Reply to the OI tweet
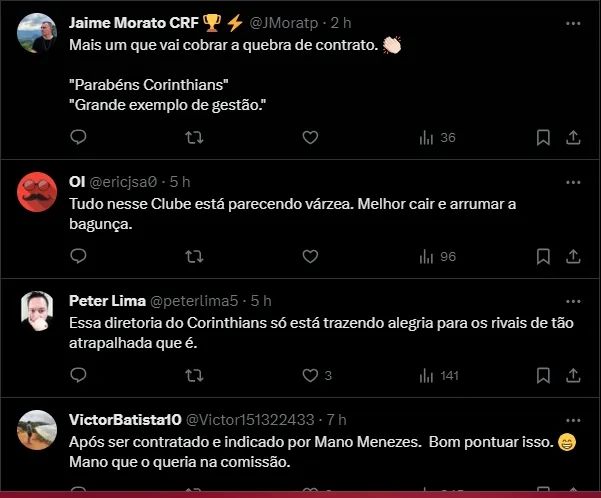The image size is (601, 498). 79,256
